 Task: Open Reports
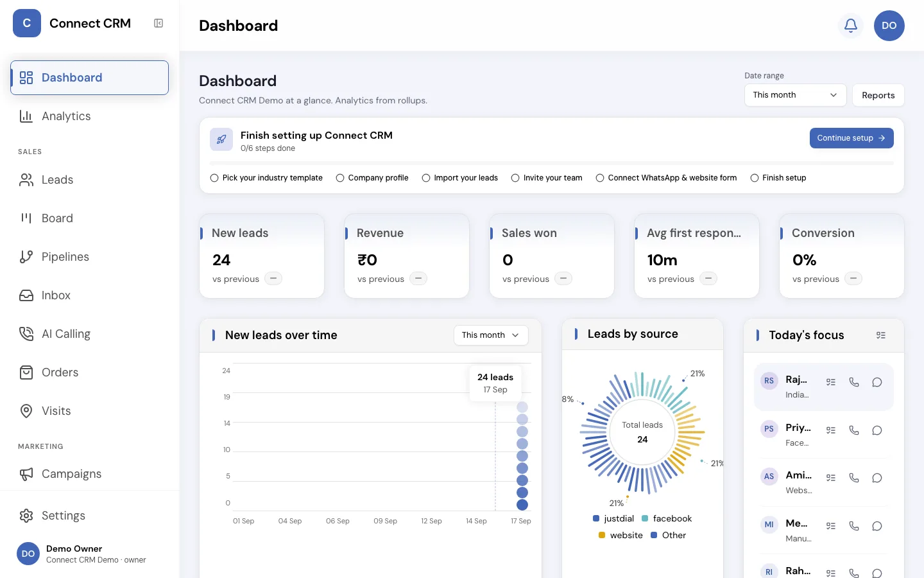coord(878,95)
